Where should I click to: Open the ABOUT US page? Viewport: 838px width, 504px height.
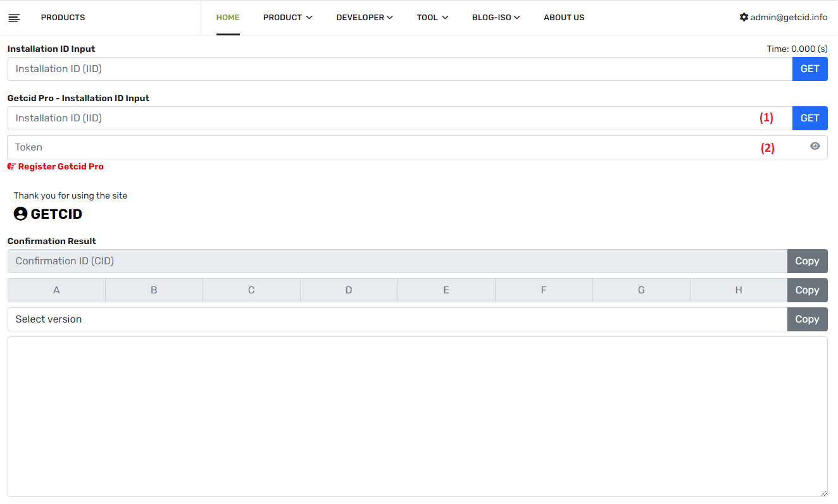point(564,18)
